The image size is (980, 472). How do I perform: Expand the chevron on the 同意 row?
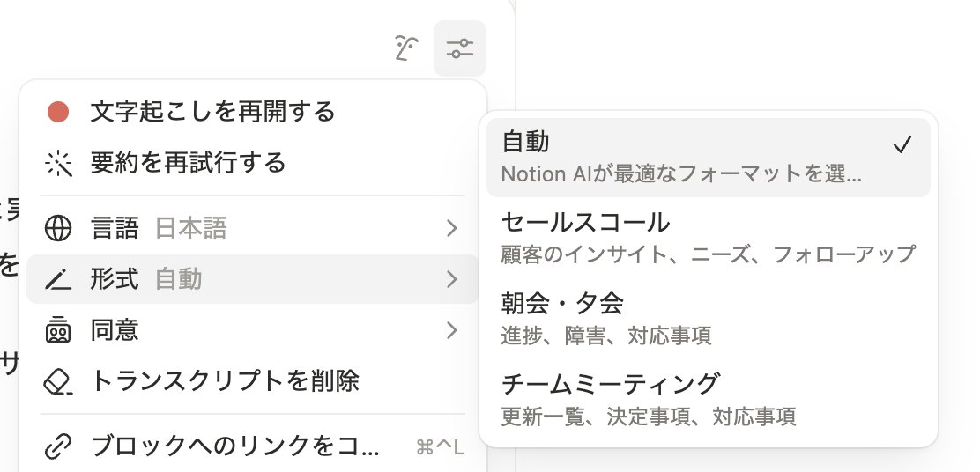point(452,330)
